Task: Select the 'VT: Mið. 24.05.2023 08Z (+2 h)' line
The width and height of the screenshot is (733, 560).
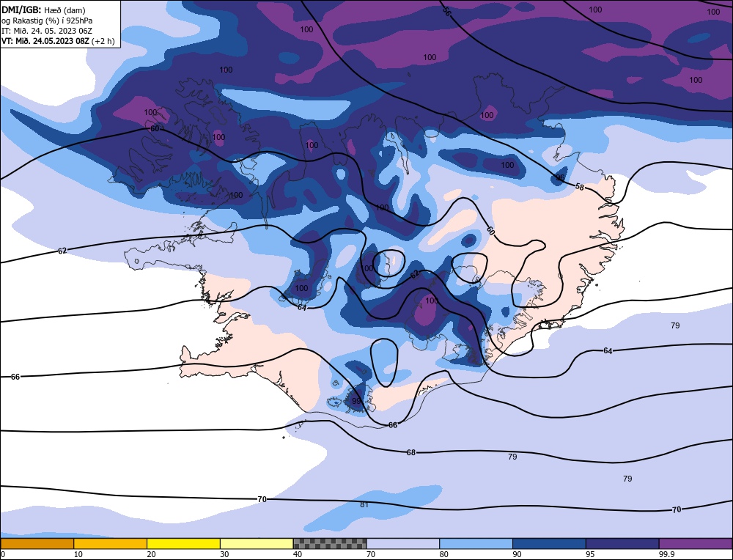Action: click(58, 41)
